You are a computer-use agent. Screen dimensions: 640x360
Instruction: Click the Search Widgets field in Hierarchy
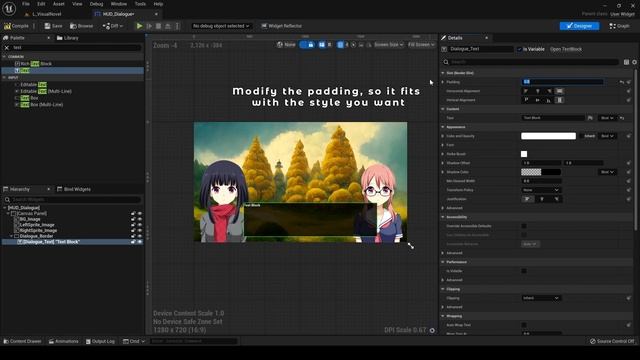73,200
